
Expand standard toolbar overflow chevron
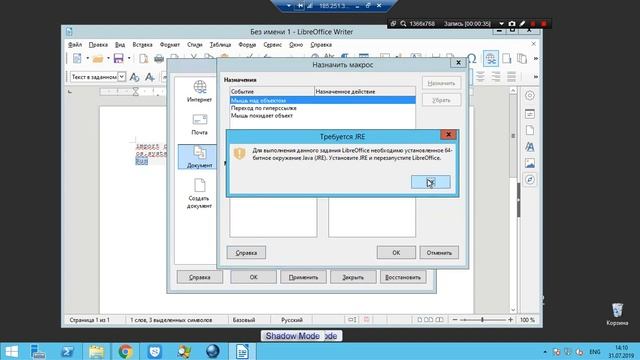pos(536,59)
